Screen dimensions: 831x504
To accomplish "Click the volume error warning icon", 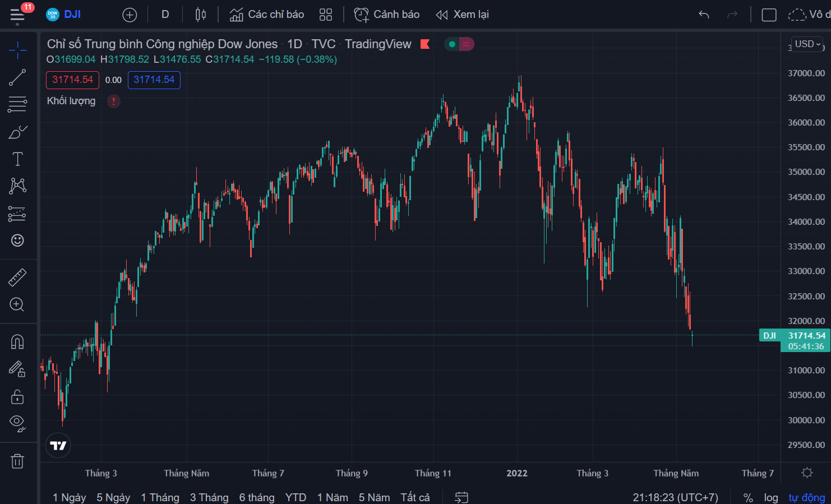I will point(114,101).
